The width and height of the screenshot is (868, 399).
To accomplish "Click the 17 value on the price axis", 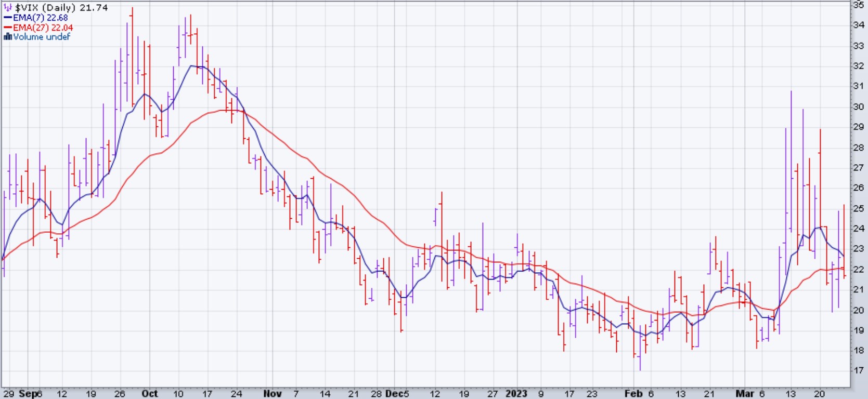I will pos(859,370).
